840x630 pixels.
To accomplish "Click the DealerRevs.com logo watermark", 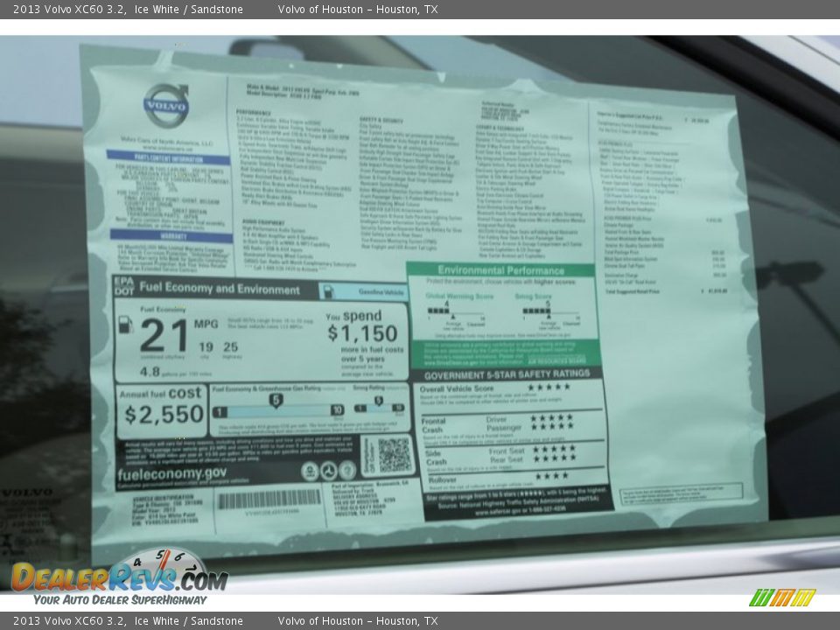I will (118, 577).
